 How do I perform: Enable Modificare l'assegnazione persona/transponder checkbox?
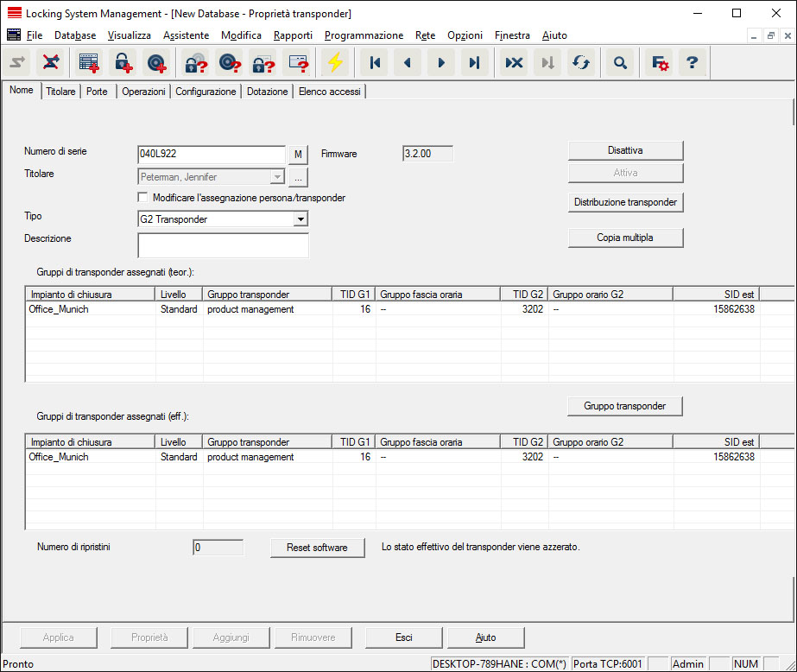pos(143,198)
